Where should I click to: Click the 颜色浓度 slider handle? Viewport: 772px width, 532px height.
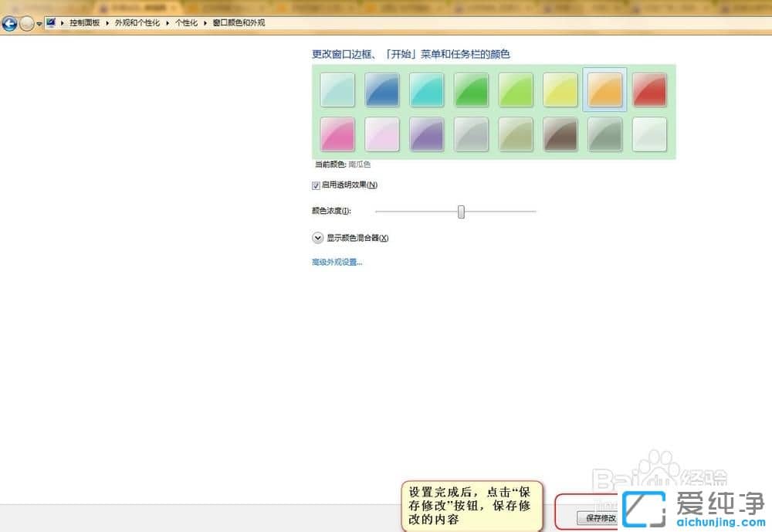coord(461,212)
